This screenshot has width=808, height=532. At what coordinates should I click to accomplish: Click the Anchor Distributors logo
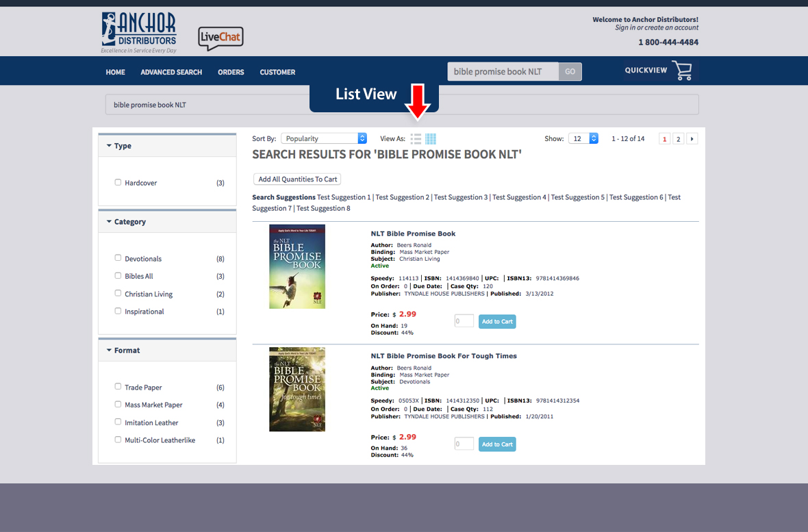click(x=138, y=32)
